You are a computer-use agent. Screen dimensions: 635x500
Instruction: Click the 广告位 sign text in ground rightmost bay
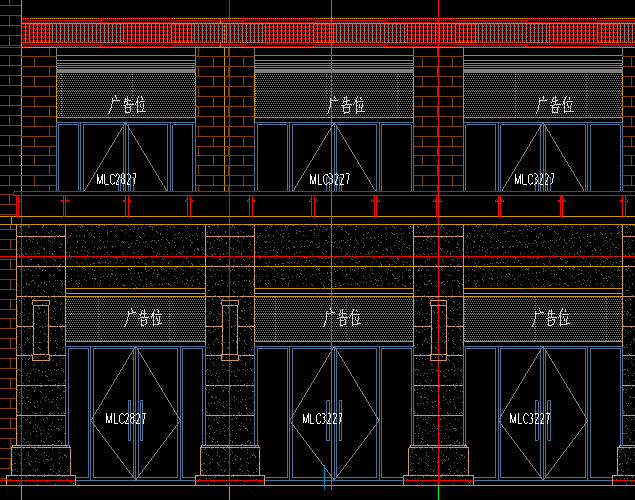(551, 318)
